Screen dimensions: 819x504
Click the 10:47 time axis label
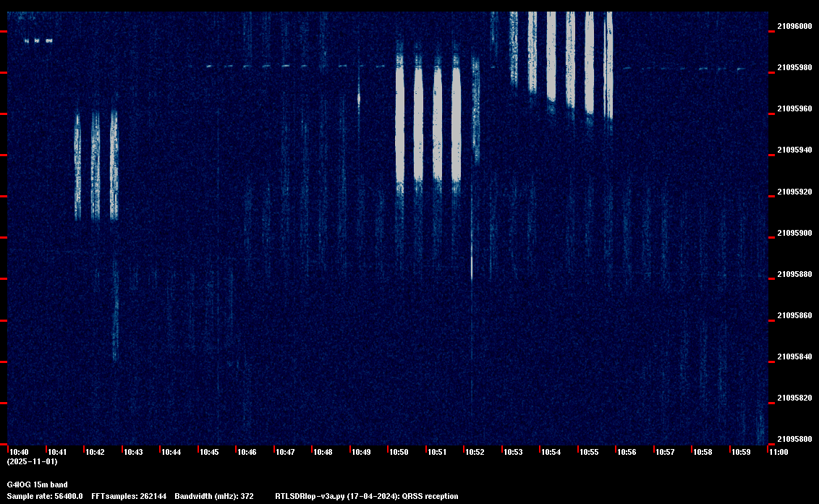[285, 452]
